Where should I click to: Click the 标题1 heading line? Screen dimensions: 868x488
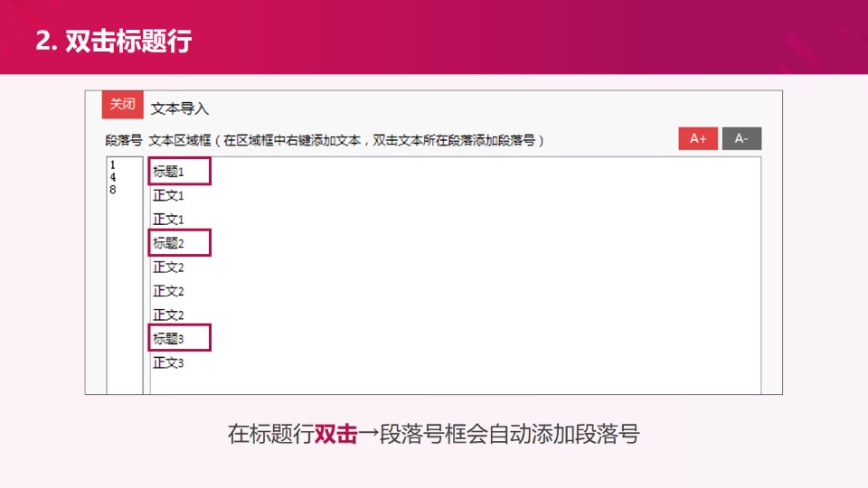169,172
